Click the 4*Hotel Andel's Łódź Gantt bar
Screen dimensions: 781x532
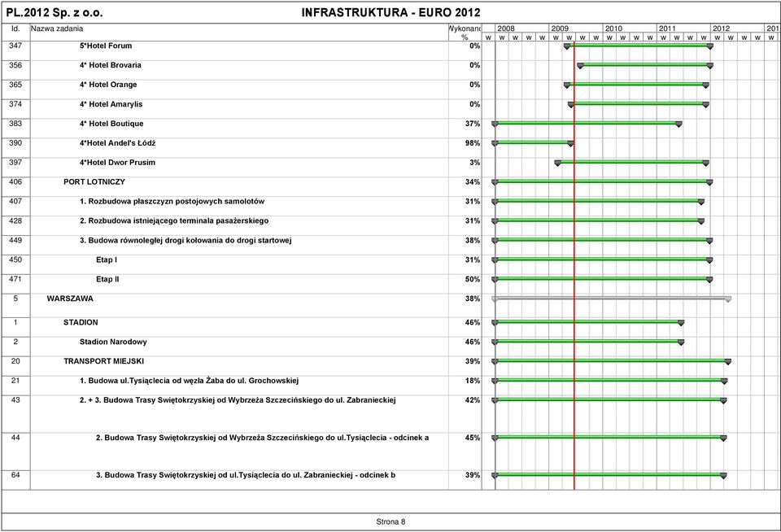click(533, 142)
